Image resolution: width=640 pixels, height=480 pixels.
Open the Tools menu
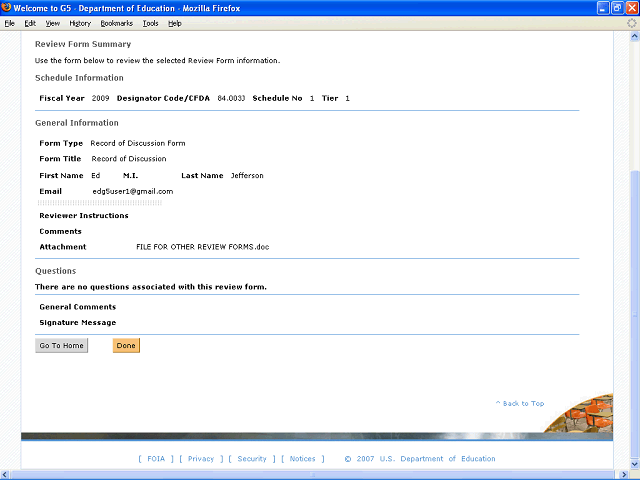(x=151, y=24)
